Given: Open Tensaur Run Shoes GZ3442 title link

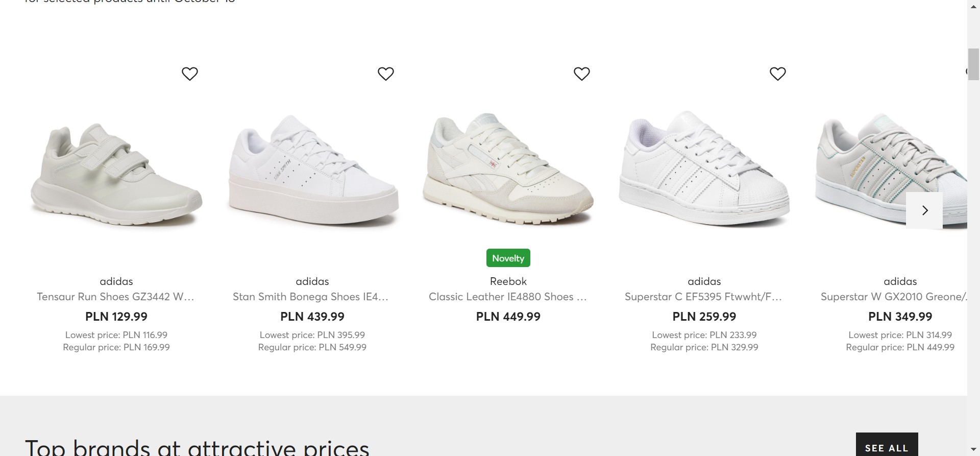Looking at the screenshot, I should coord(116,297).
